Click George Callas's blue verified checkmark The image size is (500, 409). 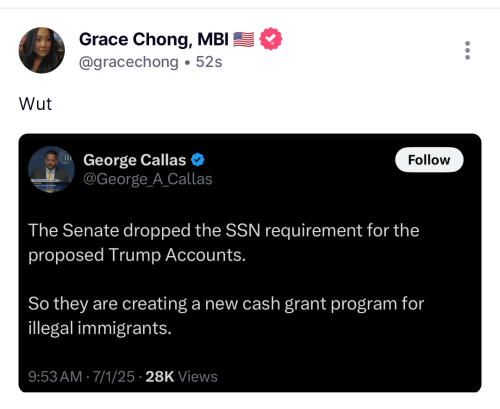198,160
